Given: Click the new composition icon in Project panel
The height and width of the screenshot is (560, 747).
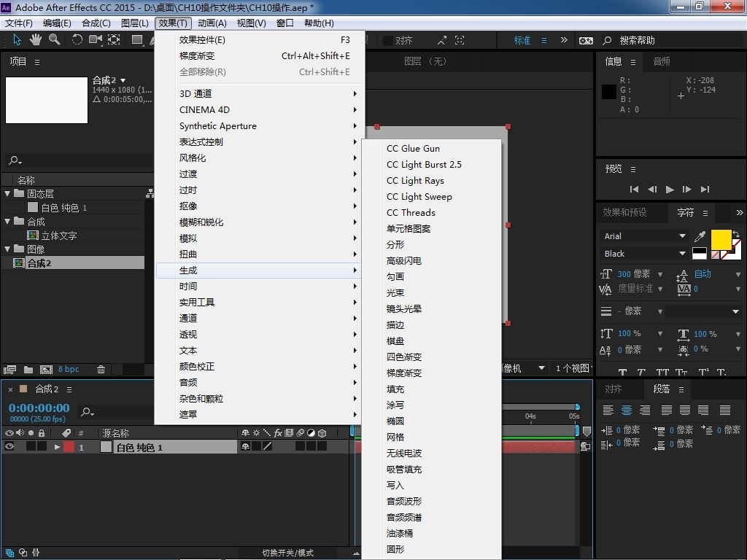Looking at the screenshot, I should pos(46,370).
